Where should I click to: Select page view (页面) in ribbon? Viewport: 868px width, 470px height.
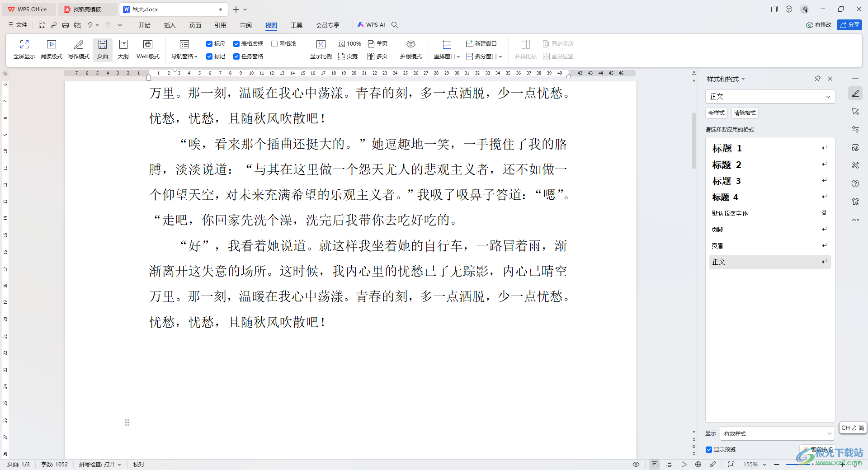(103, 49)
